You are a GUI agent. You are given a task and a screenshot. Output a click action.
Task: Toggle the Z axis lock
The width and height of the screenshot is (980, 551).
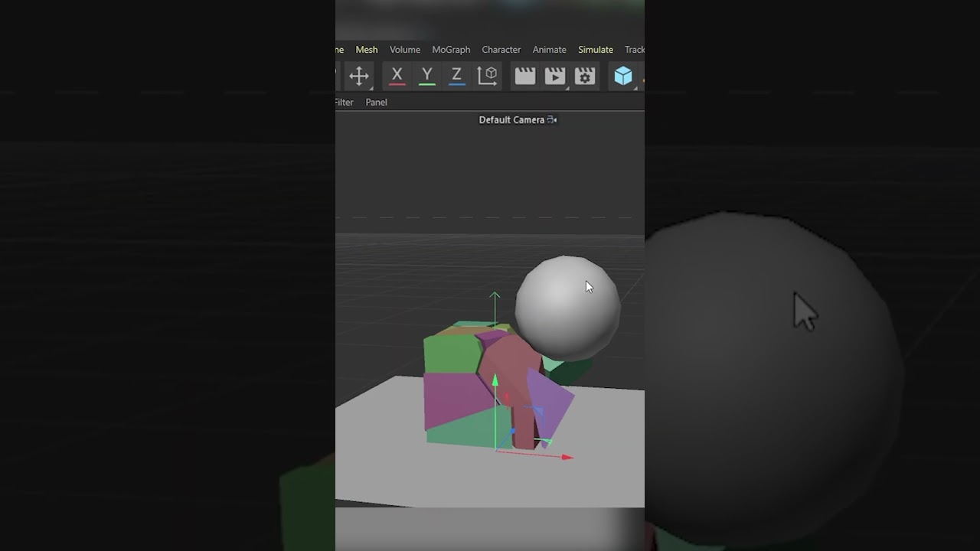pos(456,76)
